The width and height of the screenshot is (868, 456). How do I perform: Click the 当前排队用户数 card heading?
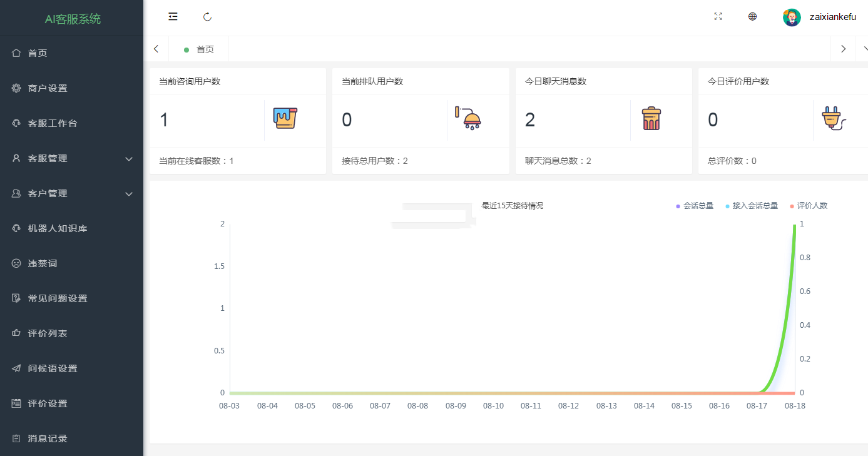coord(372,81)
